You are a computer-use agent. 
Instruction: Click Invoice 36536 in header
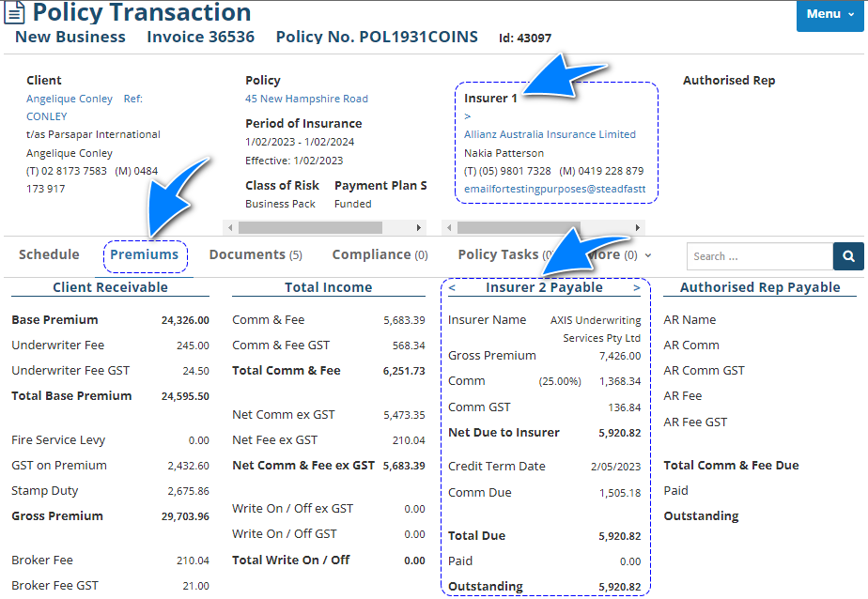tap(200, 37)
